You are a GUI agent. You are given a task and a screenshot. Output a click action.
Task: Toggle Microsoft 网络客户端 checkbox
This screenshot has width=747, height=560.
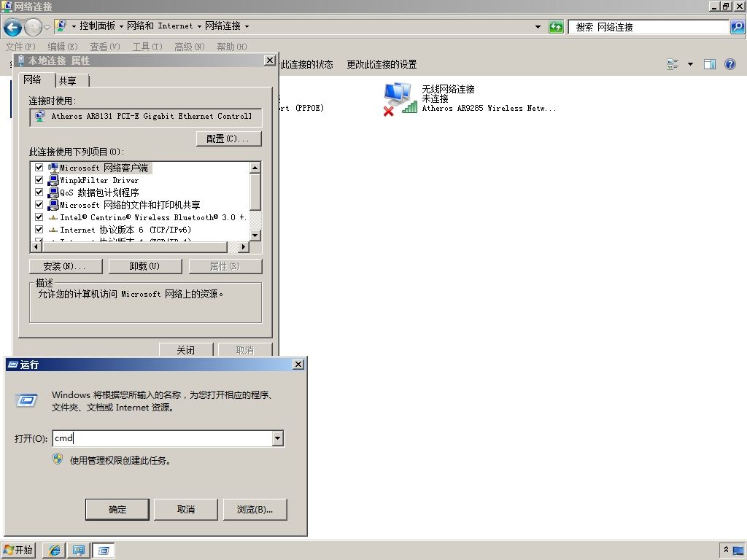click(39, 168)
